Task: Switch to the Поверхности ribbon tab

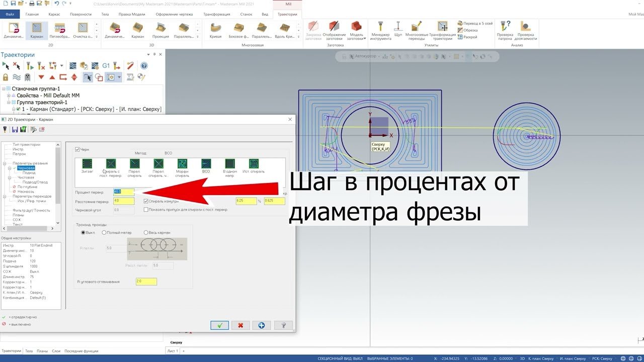Action: 81,14
